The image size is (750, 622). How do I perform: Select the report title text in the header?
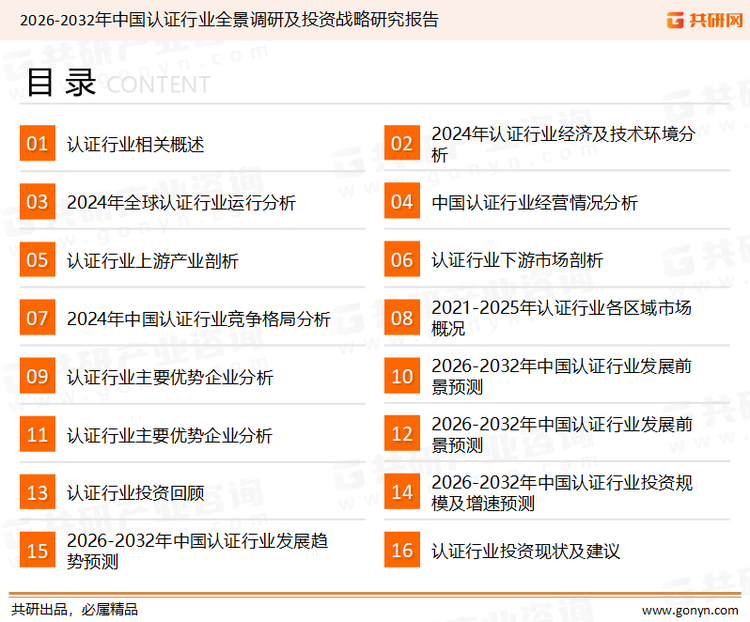(x=229, y=20)
